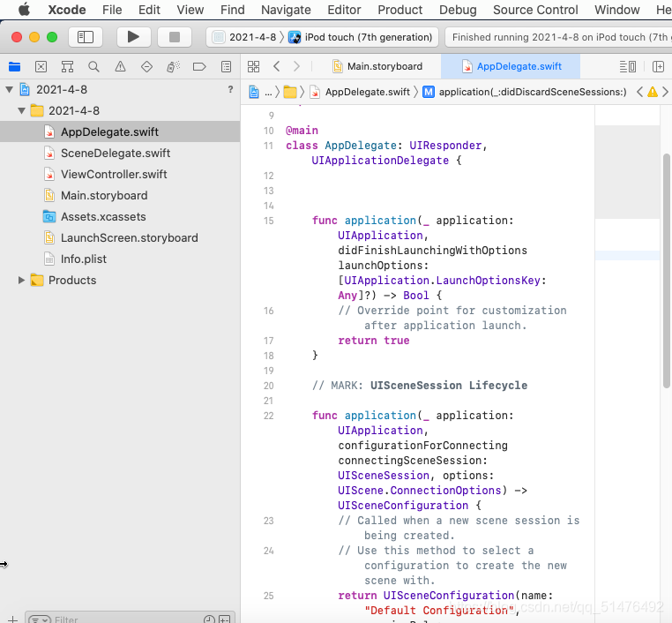
Task: Run the project with the Play button
Action: (133, 37)
